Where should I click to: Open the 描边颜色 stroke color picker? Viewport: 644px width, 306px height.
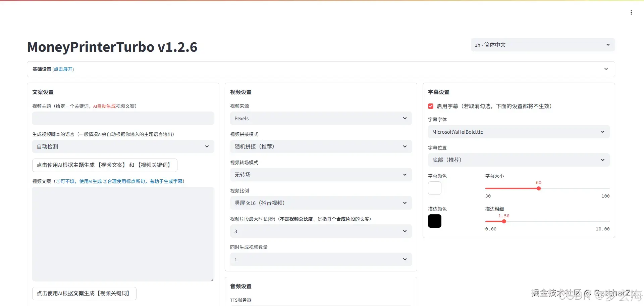tap(434, 221)
